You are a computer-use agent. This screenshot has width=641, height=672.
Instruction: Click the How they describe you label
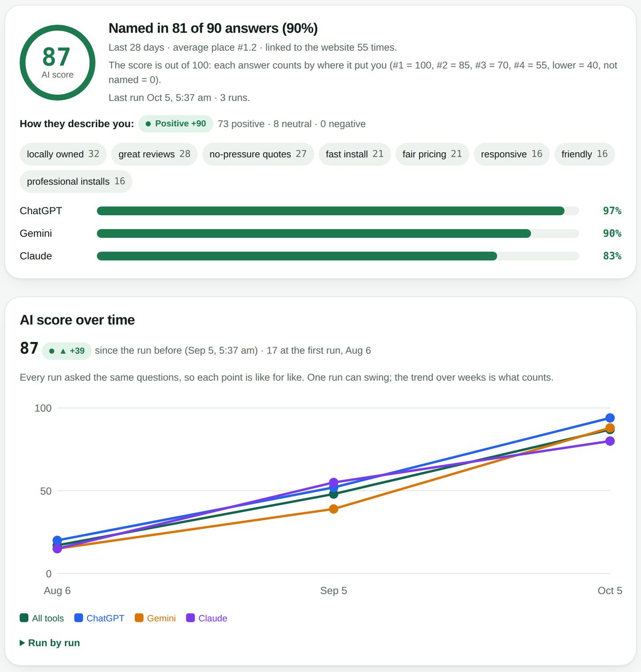(x=77, y=124)
